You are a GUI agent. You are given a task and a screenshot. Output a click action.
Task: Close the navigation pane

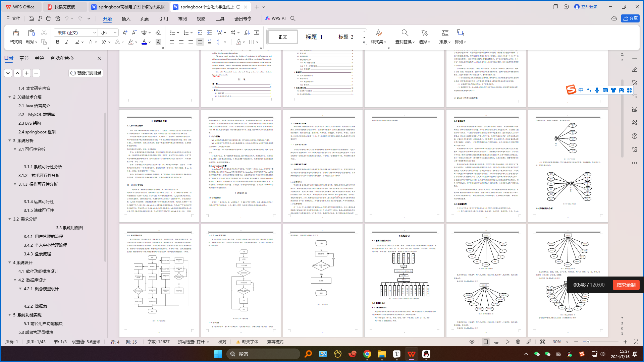pos(99,58)
